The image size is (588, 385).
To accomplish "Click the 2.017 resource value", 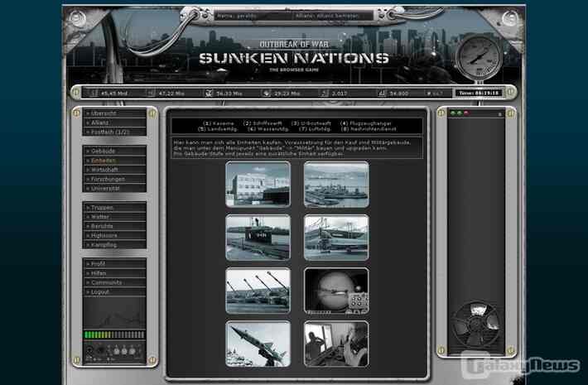I will coord(340,94).
